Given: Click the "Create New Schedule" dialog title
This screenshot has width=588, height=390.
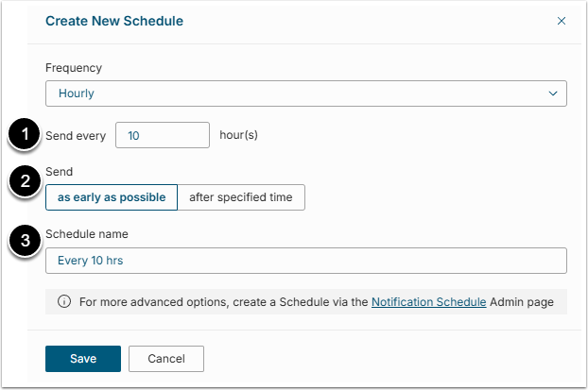Looking at the screenshot, I should click(114, 21).
